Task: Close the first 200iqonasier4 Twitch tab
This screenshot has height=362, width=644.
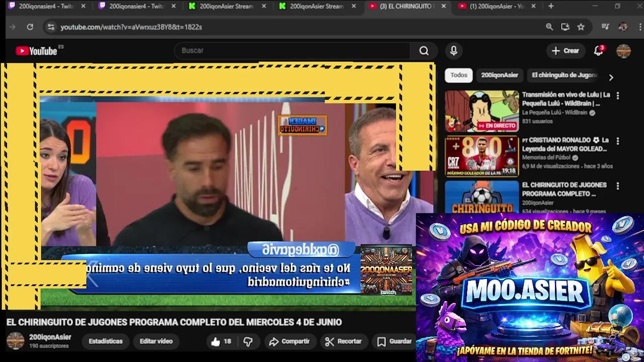Action: click(83, 6)
